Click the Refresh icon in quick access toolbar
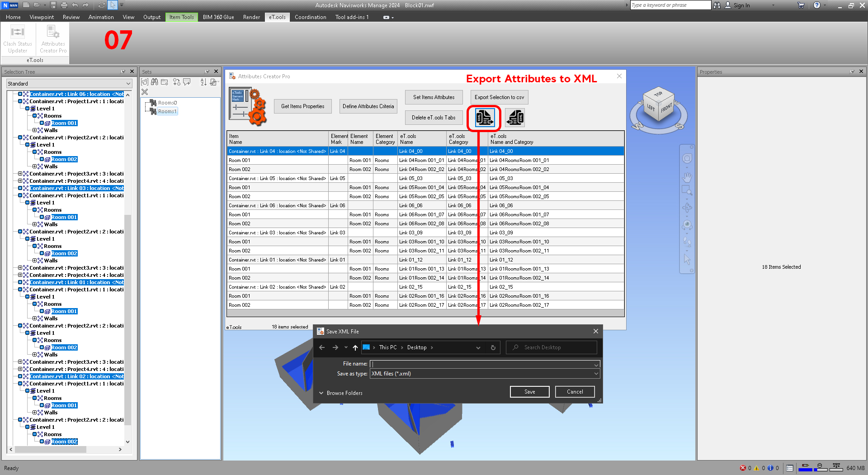Image resolution: width=868 pixels, height=475 pixels. coord(102,5)
